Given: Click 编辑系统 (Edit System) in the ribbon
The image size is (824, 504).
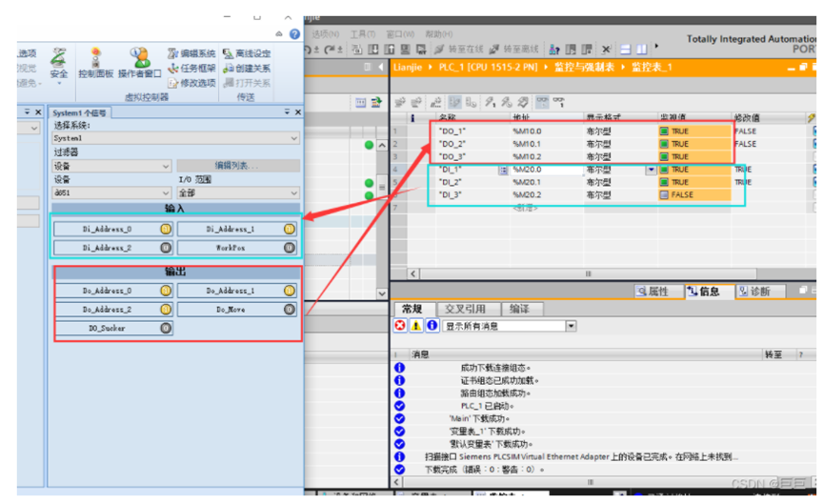Looking at the screenshot, I should coord(191,53).
